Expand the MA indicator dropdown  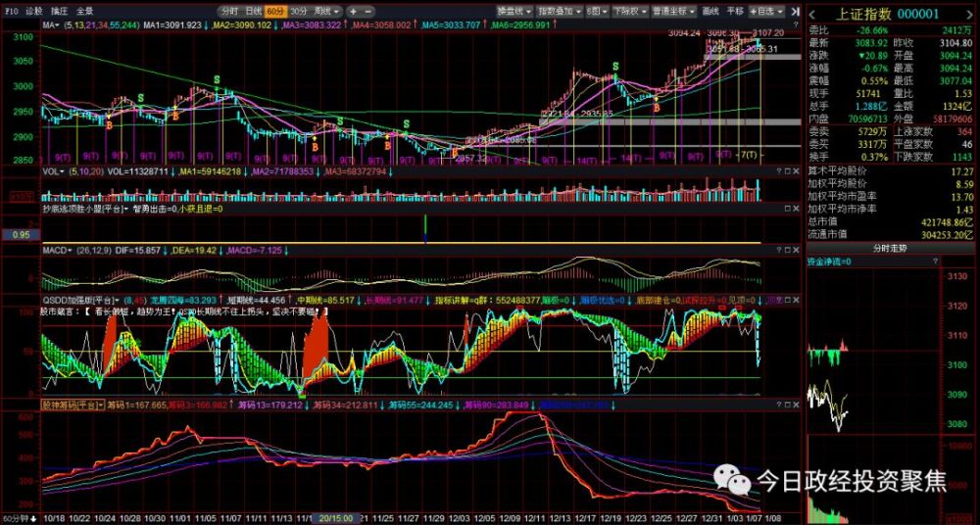pos(51,25)
